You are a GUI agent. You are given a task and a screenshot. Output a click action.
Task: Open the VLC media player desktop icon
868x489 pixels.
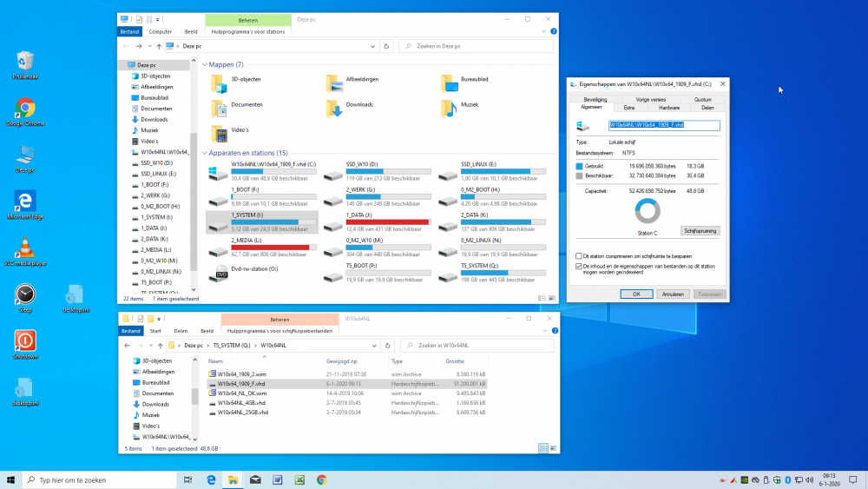tap(25, 248)
